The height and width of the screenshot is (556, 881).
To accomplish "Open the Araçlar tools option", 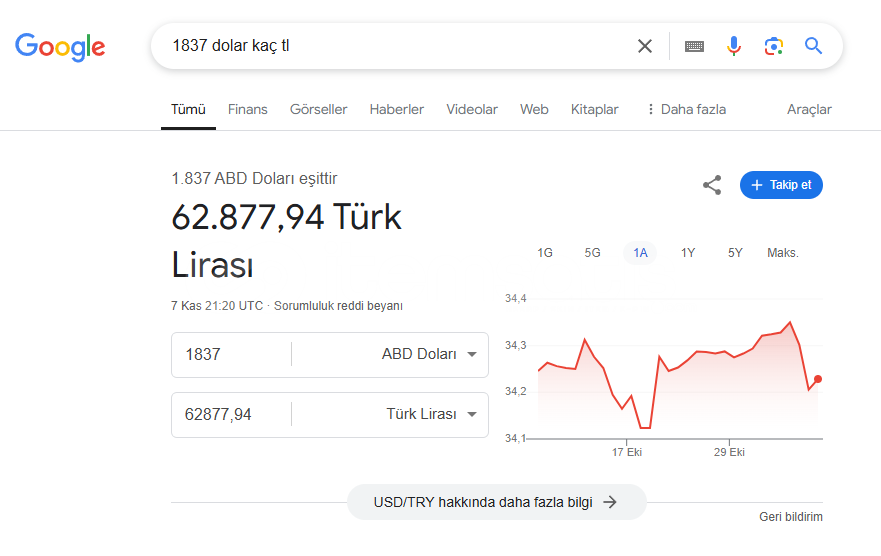I will 809,110.
